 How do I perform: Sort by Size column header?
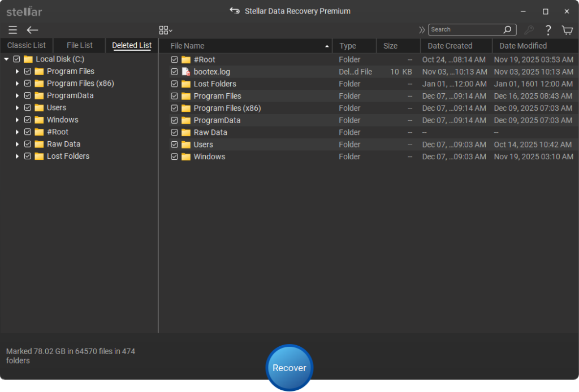tap(399, 46)
